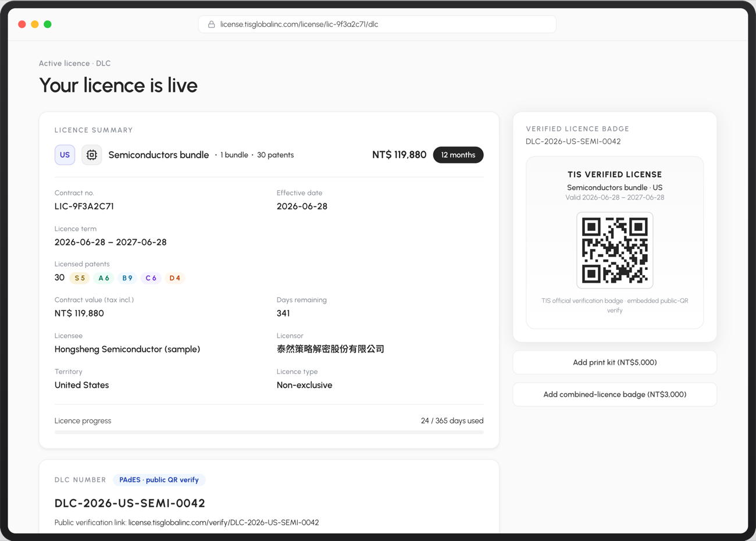Click the licensed patents count 30
Viewport: 756px width, 541px height.
click(59, 277)
